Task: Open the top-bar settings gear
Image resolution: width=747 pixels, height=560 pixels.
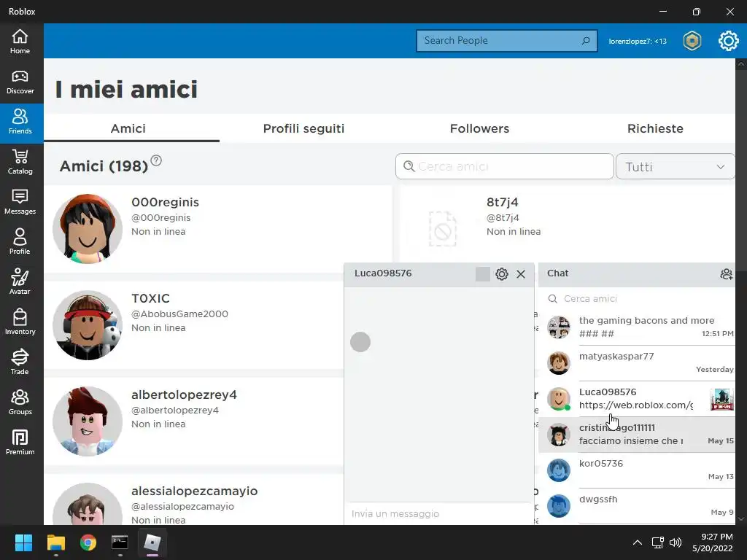Action: [729, 41]
